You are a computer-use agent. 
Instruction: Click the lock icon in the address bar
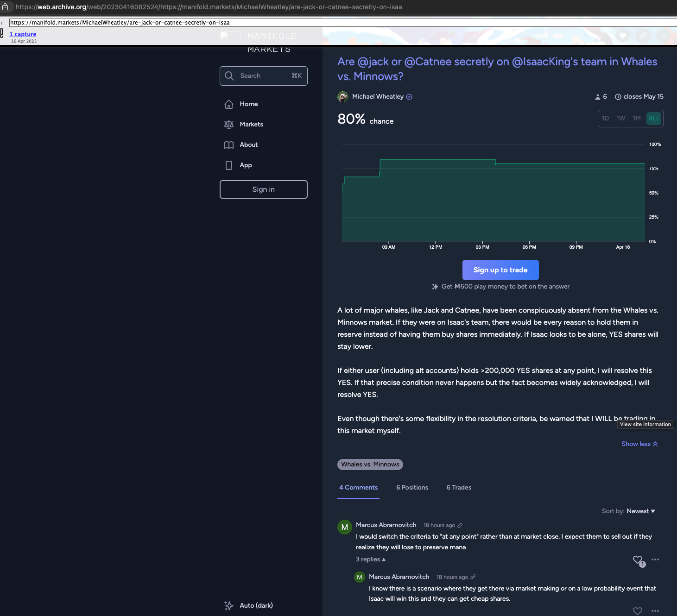point(5,7)
